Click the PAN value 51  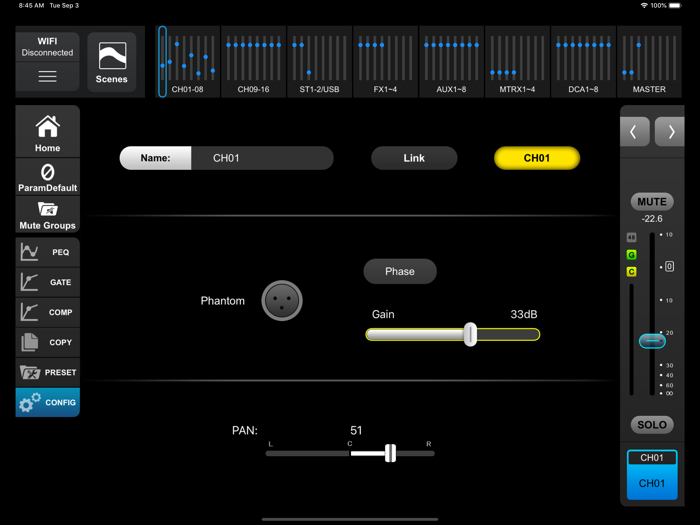pyautogui.click(x=356, y=430)
